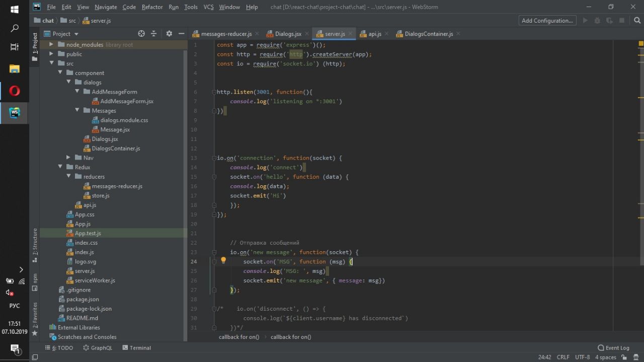Open the Refactor menu
This screenshot has height=362, width=644.
[x=152, y=7]
